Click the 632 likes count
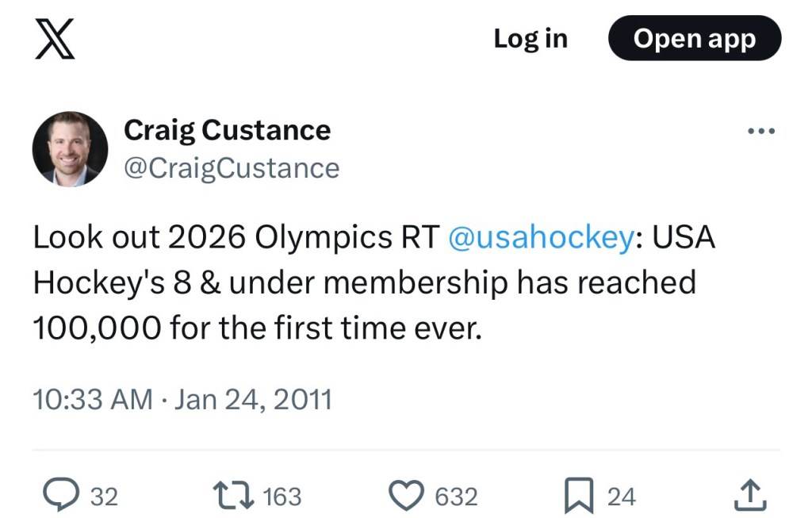812x518 pixels. (x=456, y=497)
